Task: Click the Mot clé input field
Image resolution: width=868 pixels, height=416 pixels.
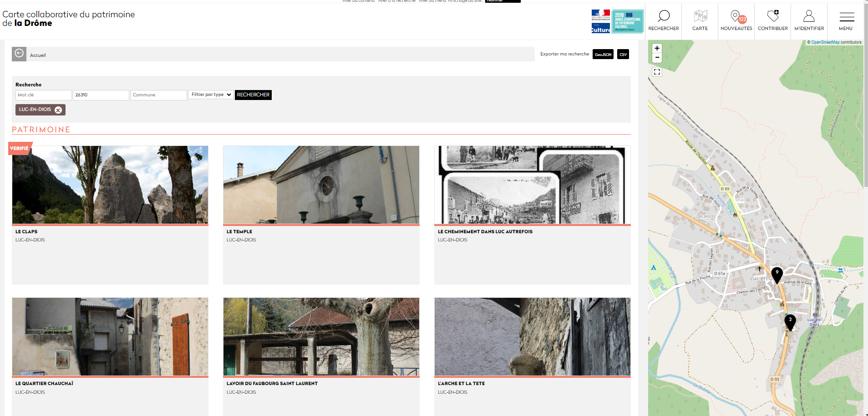Action: [44, 95]
